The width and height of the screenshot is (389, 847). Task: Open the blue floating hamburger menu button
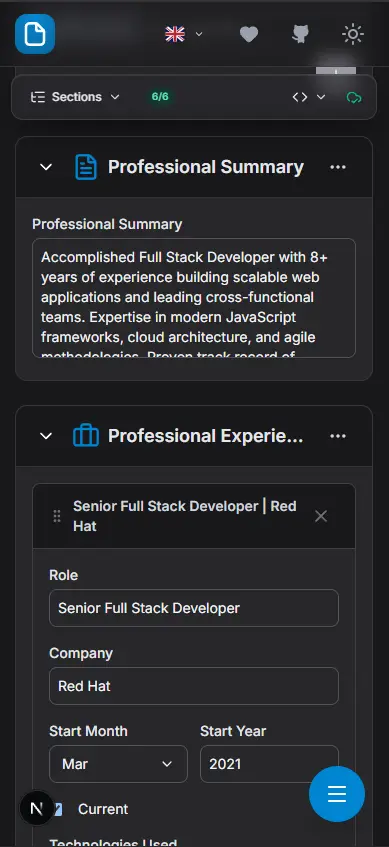click(x=337, y=794)
